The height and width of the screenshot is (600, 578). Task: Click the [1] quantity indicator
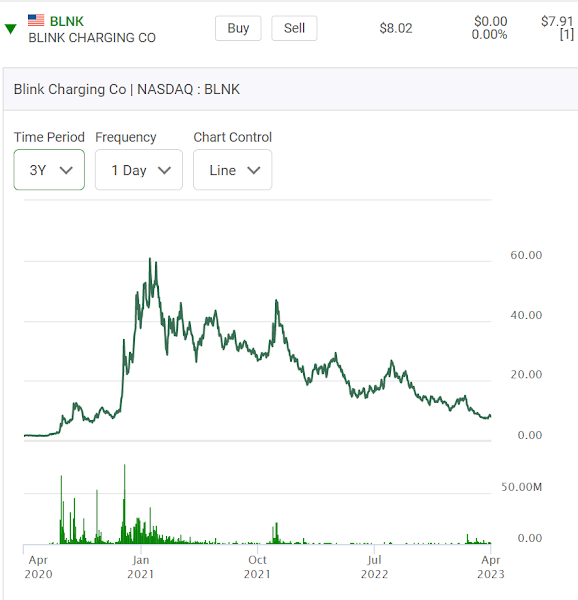pos(567,35)
